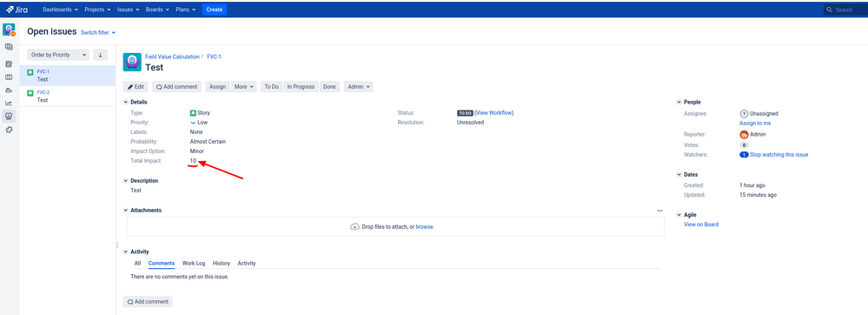The image size is (868, 315).
Task: Transition the issue to Done
Action: tap(329, 87)
